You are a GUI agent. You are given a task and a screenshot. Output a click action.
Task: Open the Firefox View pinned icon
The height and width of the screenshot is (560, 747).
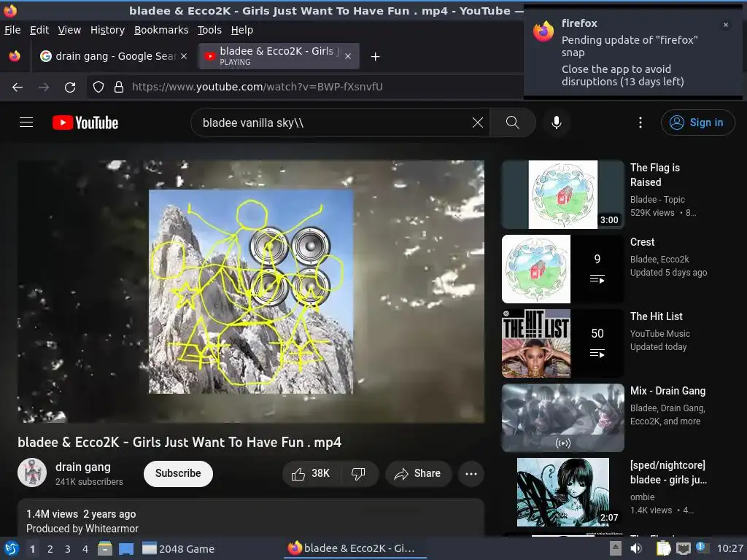pos(15,56)
